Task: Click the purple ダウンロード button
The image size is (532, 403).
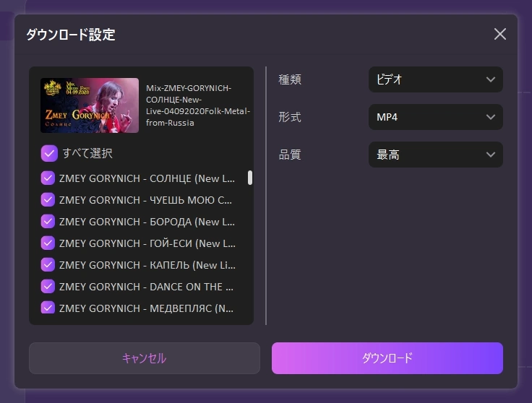Action: pos(387,358)
